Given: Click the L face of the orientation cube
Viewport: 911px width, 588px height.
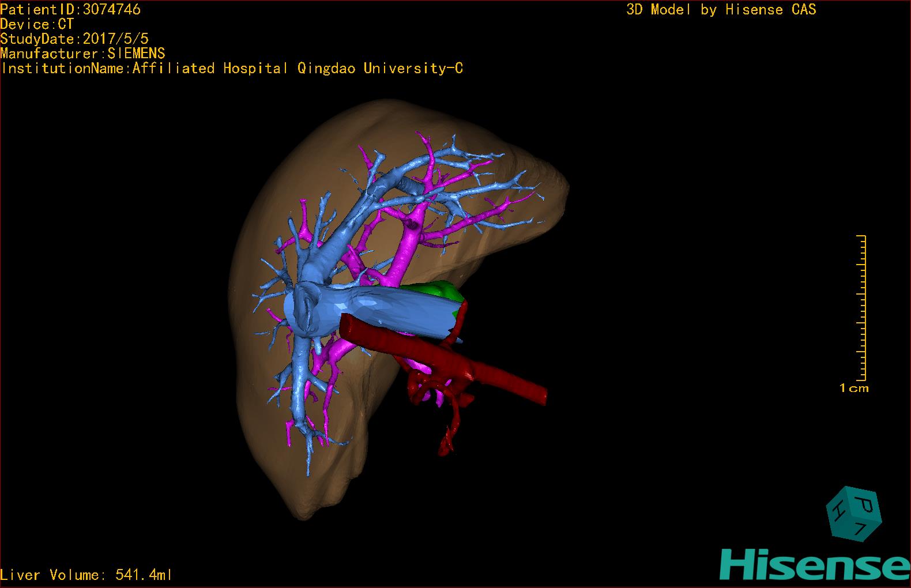Looking at the screenshot, I should coord(860,529).
